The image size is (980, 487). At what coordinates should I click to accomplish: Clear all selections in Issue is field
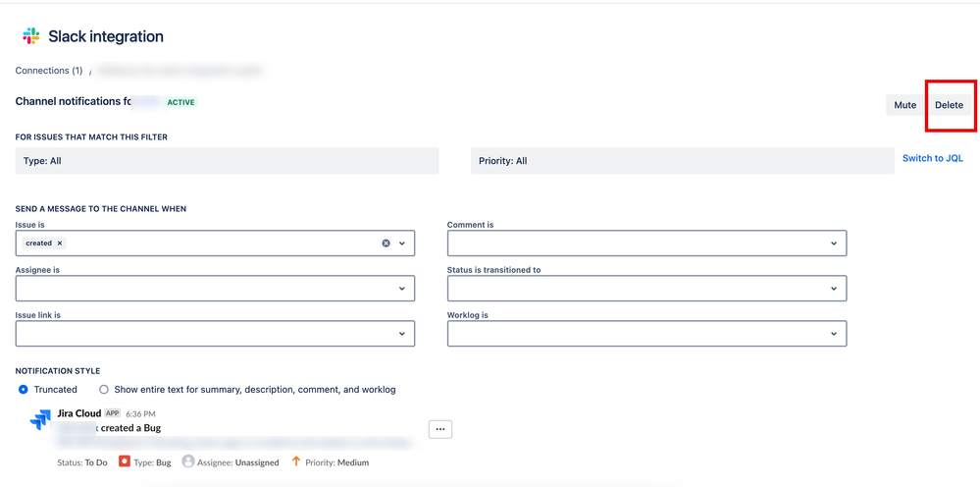[x=387, y=243]
